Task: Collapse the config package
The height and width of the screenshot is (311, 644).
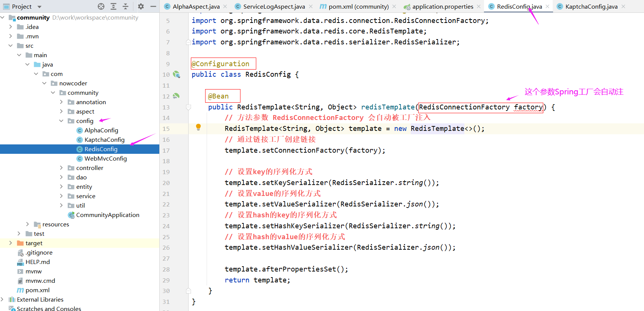Action: pos(61,121)
